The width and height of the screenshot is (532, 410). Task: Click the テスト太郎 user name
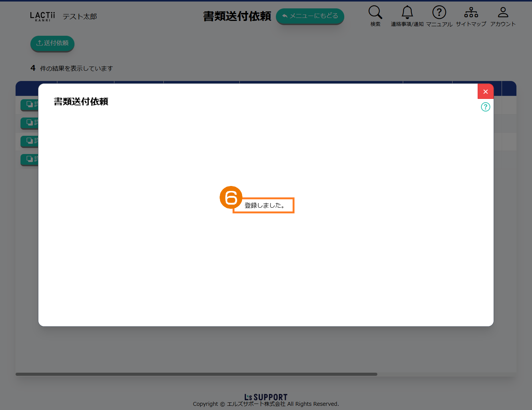[x=80, y=17]
